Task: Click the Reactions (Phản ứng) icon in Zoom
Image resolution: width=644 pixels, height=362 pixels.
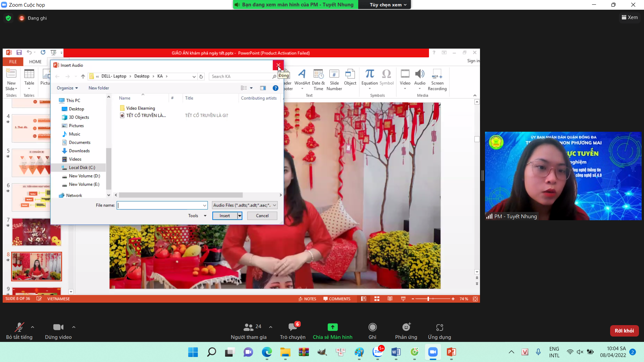Action: (x=406, y=327)
